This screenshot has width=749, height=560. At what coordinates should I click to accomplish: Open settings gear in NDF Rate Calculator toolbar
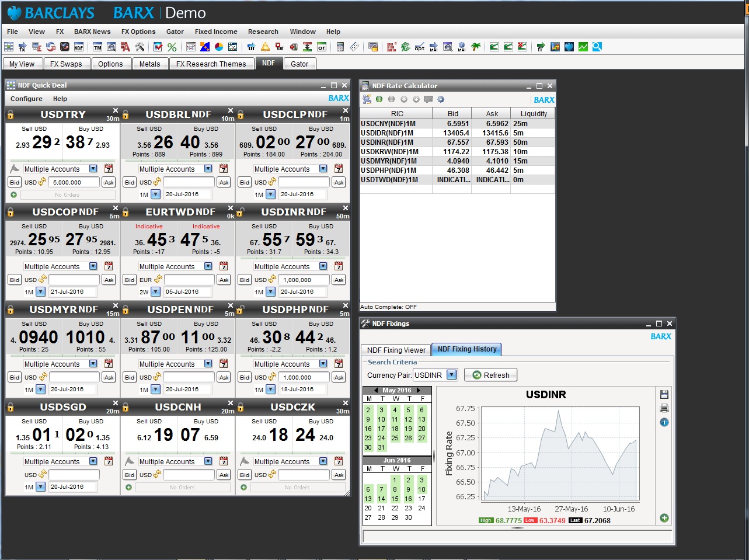pos(441,99)
